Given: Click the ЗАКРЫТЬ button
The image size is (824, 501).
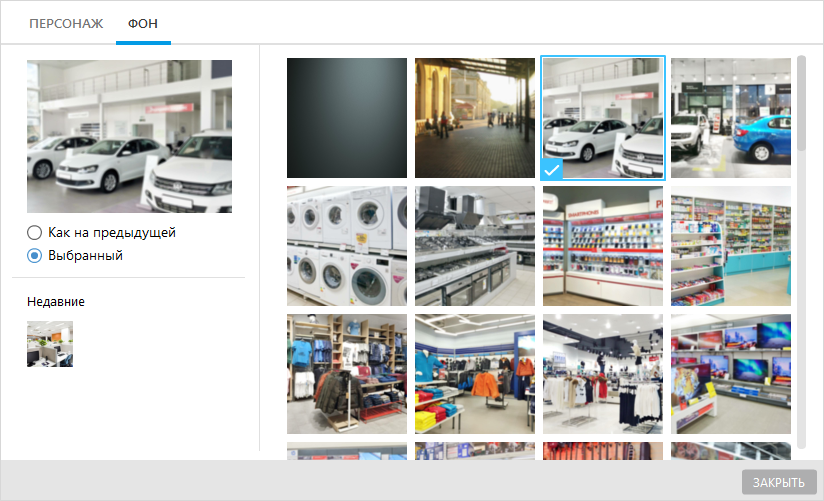Looking at the screenshot, I should 779,482.
